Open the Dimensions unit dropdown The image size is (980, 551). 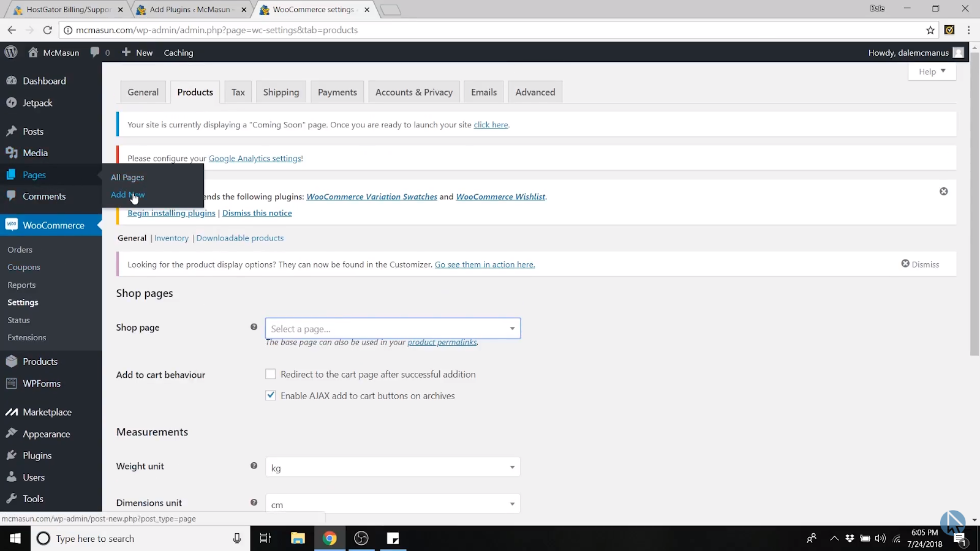point(393,504)
